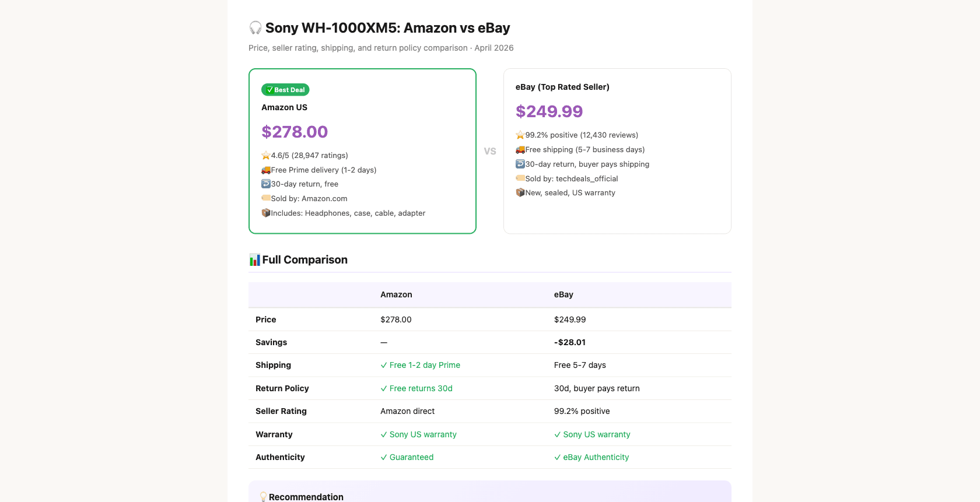
Task: Click the Free 5-7 days cell
Action: pos(580,365)
